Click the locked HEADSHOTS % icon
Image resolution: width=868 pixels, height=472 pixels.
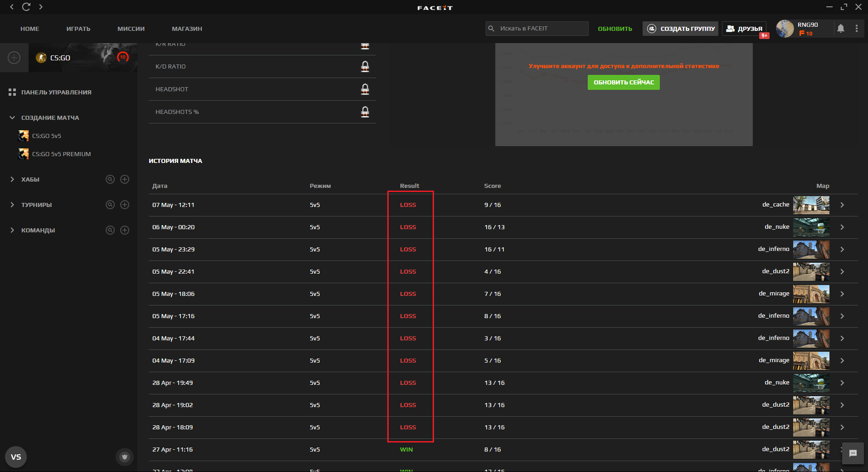[x=365, y=112]
